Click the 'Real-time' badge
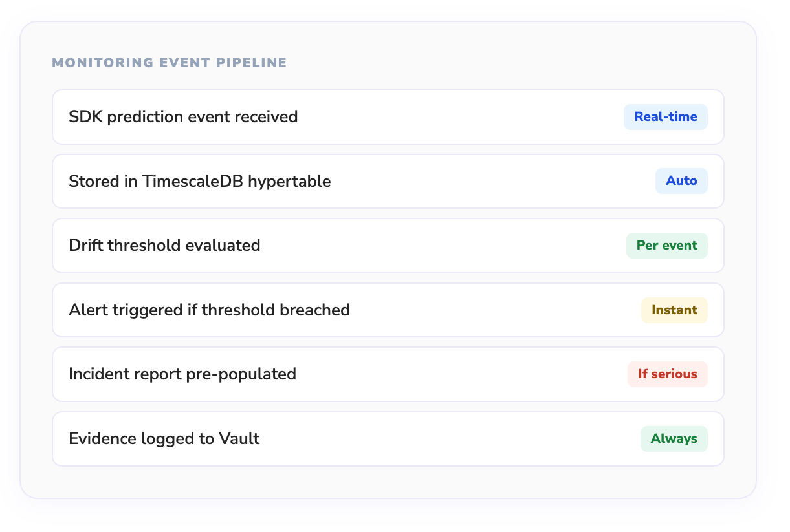This screenshot has height=532, width=790. 665,116
